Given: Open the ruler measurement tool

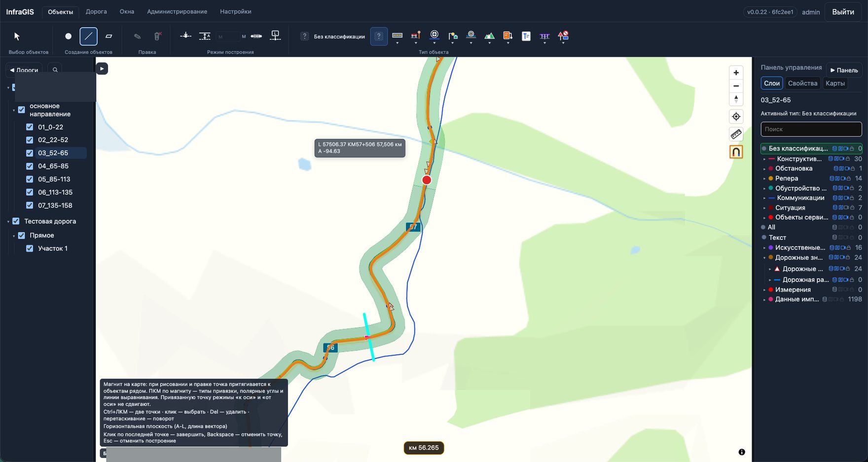Looking at the screenshot, I should coord(736,134).
